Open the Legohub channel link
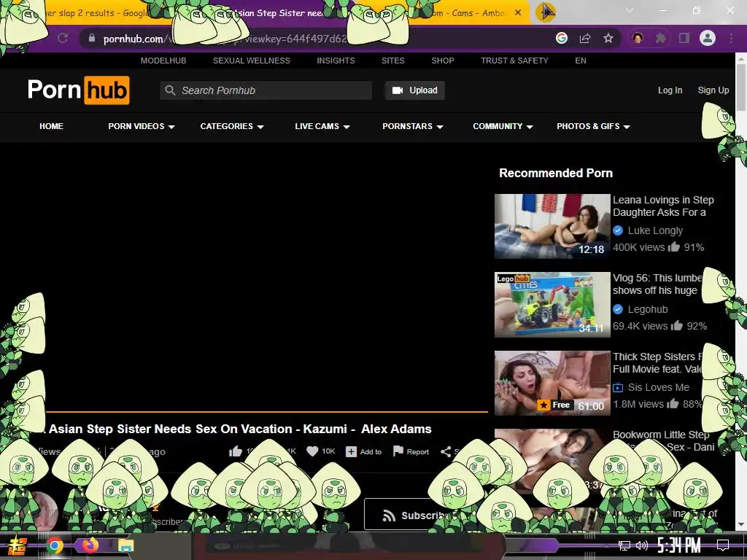Viewport: 747px width, 560px height. coord(648,309)
